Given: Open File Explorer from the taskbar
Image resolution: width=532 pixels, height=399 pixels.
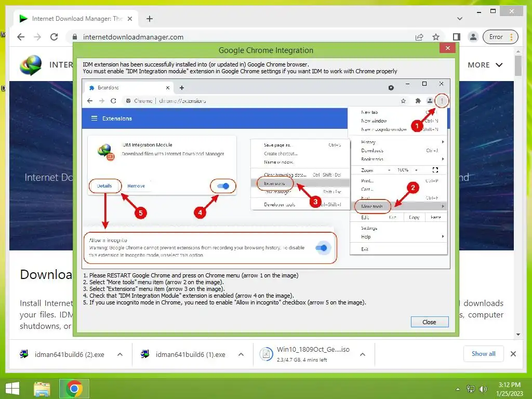Looking at the screenshot, I should (x=42, y=389).
